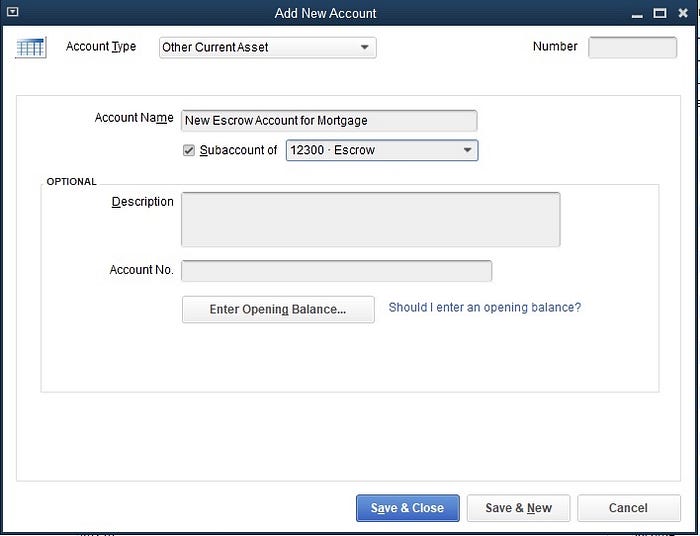Open the Account Type dropdown
This screenshot has height=536, width=700.
click(267, 47)
